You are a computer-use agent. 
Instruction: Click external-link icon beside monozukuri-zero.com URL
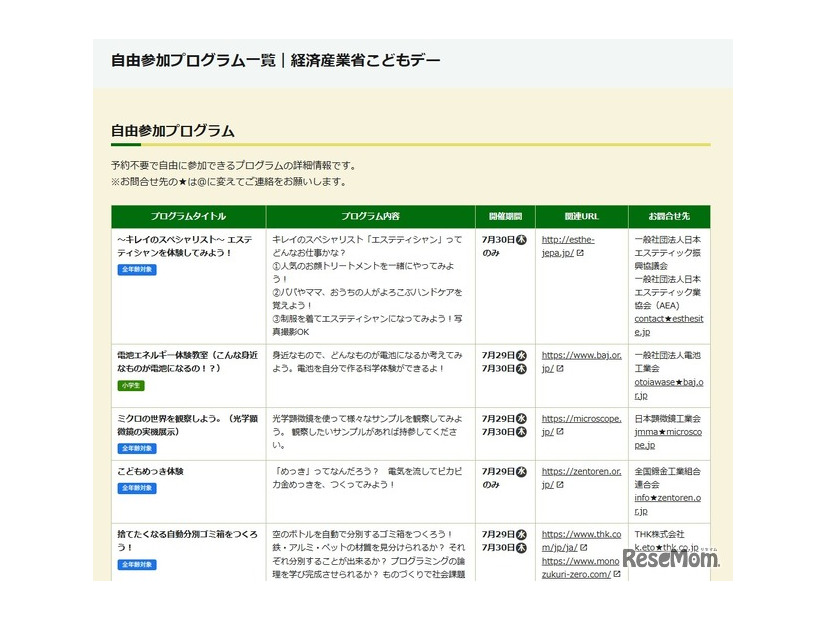tap(617, 574)
